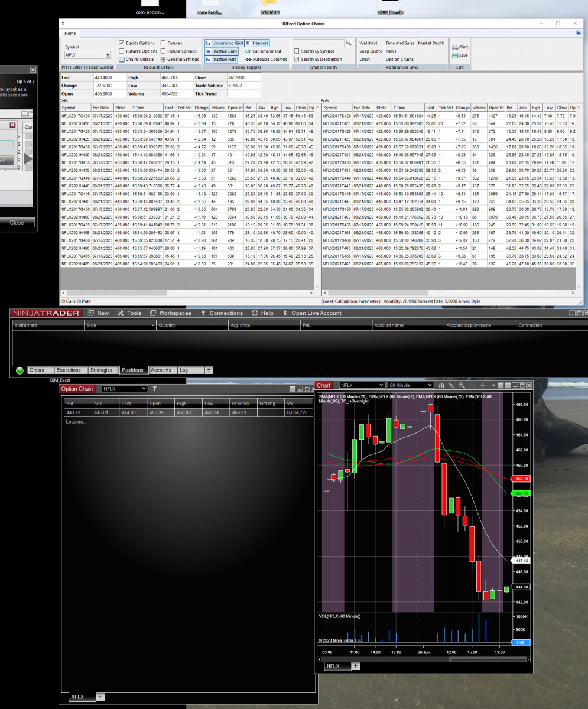This screenshot has width=588, height=709.
Task: Check Search By Symbol option
Action: coord(297,51)
